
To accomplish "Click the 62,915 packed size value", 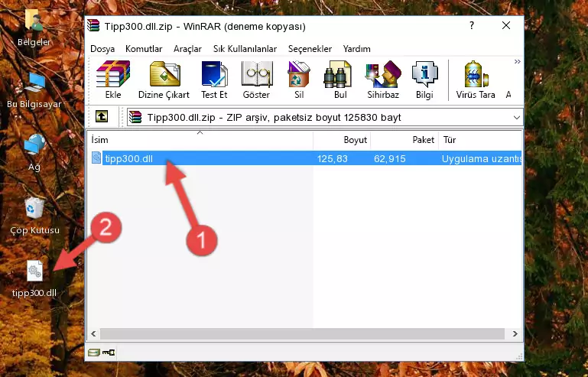I will click(390, 159).
